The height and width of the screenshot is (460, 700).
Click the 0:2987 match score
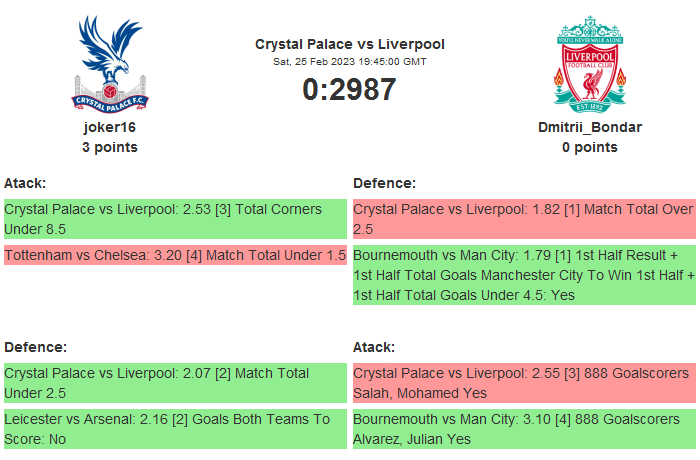coord(350,89)
